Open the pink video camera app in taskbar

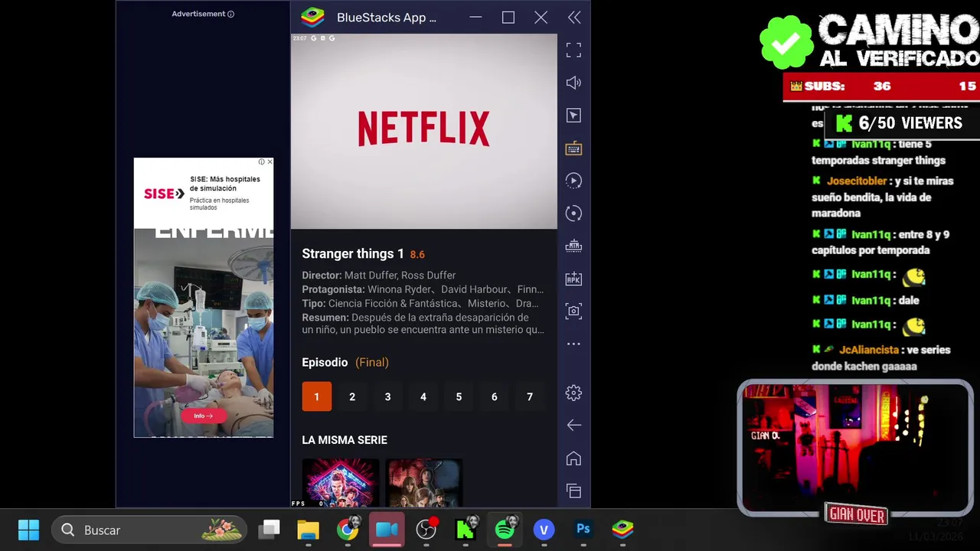tap(387, 530)
